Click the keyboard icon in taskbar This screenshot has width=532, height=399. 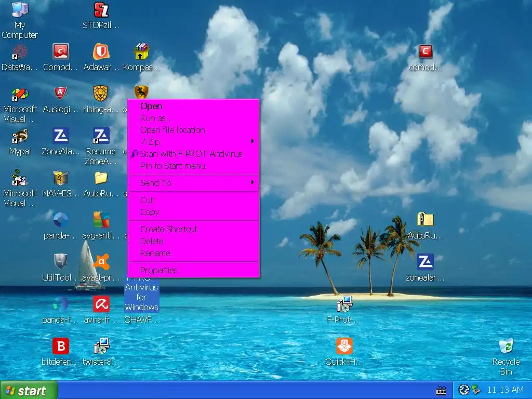tap(441, 391)
